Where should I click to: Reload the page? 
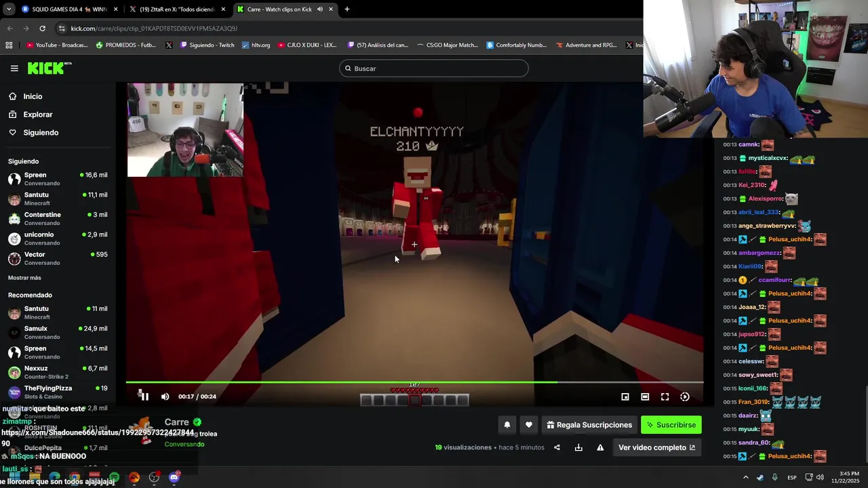[x=42, y=28]
